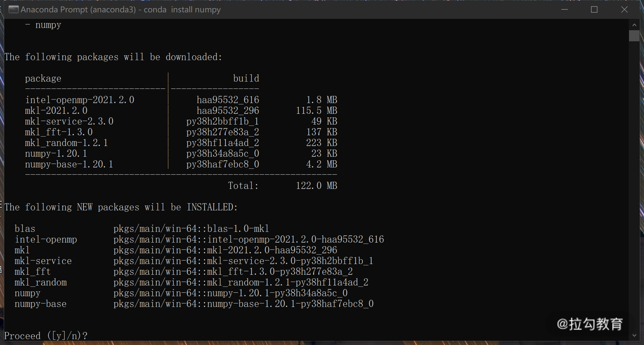Viewport: 644px width, 345px height.
Task: Click the scrollbar down arrow
Action: [x=634, y=335]
